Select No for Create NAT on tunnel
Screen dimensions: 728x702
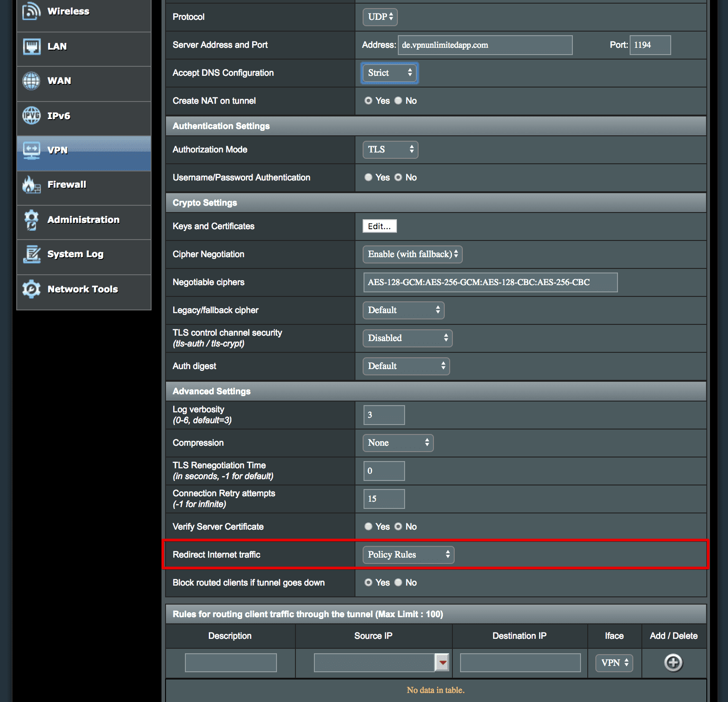click(398, 101)
